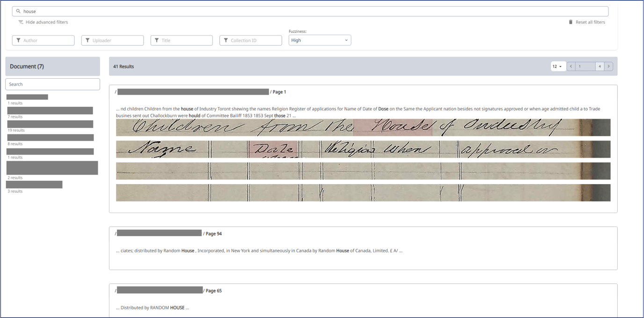Click the filter icon beside Hide advanced filters
Image resolution: width=644 pixels, height=318 pixels.
[x=21, y=22]
